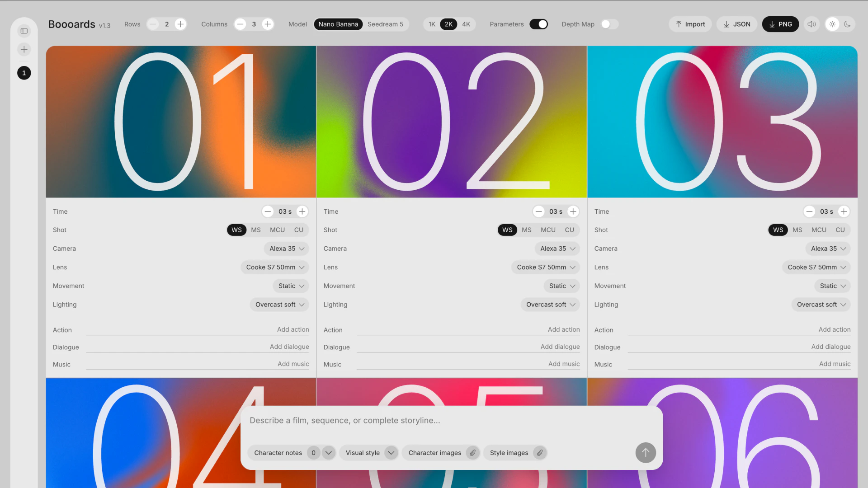
Task: Mute sound with the speaker icon
Action: [812, 24]
